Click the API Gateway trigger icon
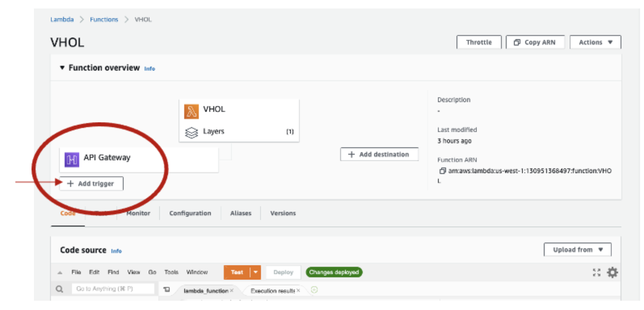The image size is (644, 310). 72,160
